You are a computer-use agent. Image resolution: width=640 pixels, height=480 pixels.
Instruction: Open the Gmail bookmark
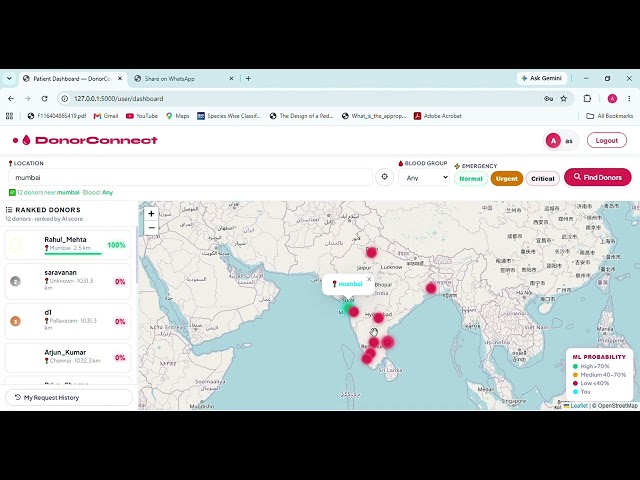pyautogui.click(x=106, y=116)
